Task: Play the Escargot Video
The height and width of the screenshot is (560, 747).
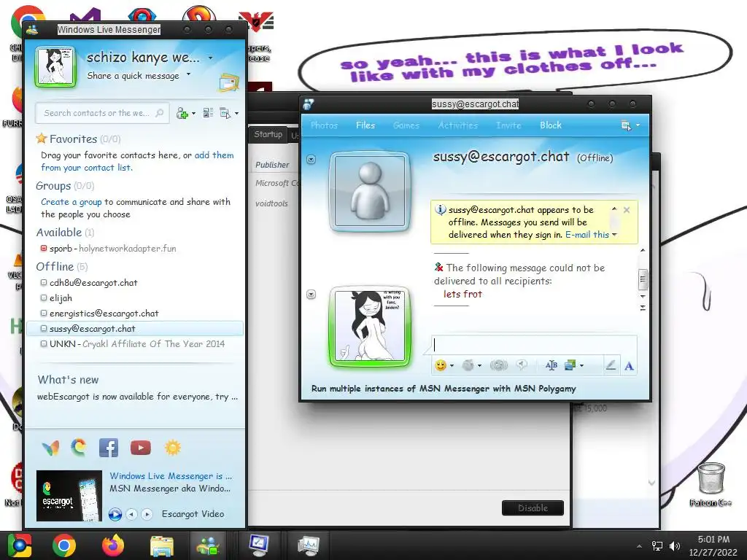Action: pyautogui.click(x=115, y=514)
